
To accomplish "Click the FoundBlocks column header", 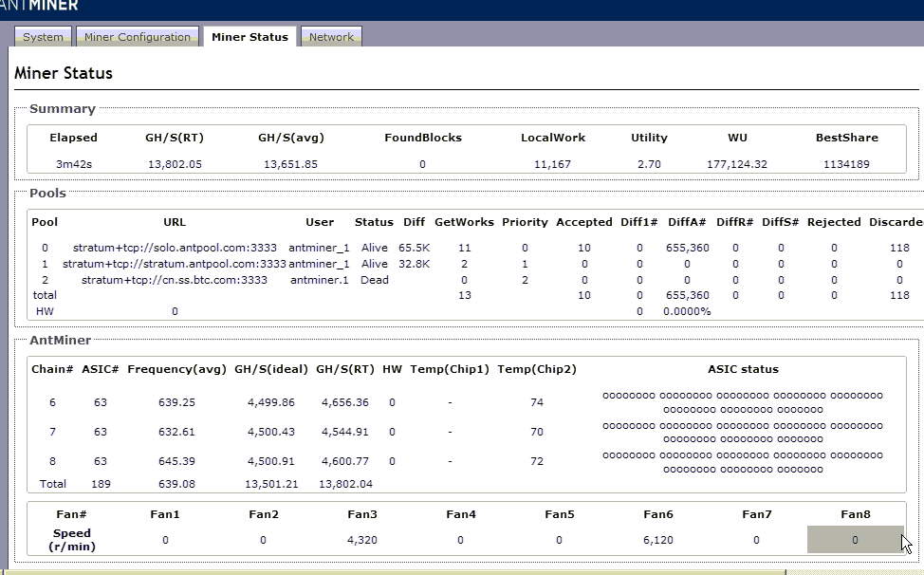I will point(423,138).
